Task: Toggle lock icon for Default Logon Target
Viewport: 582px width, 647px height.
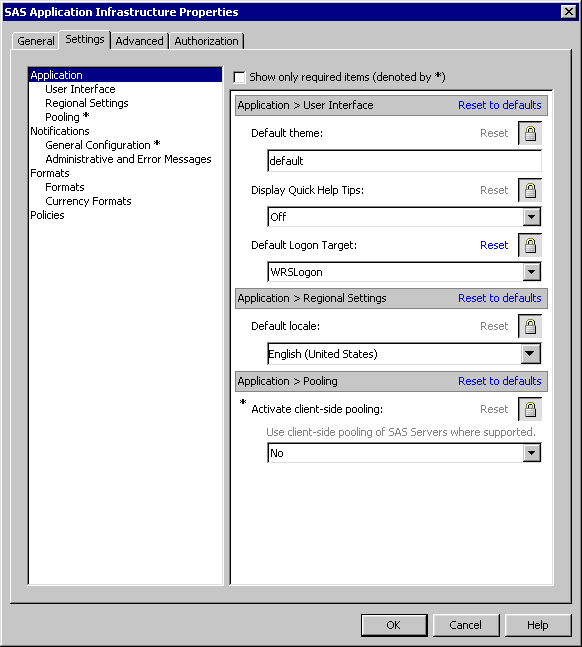Action: (x=530, y=245)
